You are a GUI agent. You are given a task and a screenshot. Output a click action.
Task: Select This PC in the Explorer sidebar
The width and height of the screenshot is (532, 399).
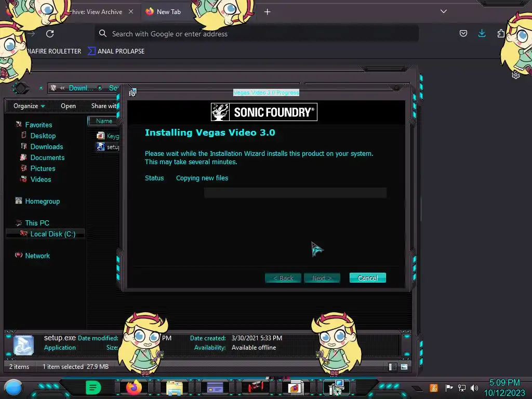click(x=37, y=223)
